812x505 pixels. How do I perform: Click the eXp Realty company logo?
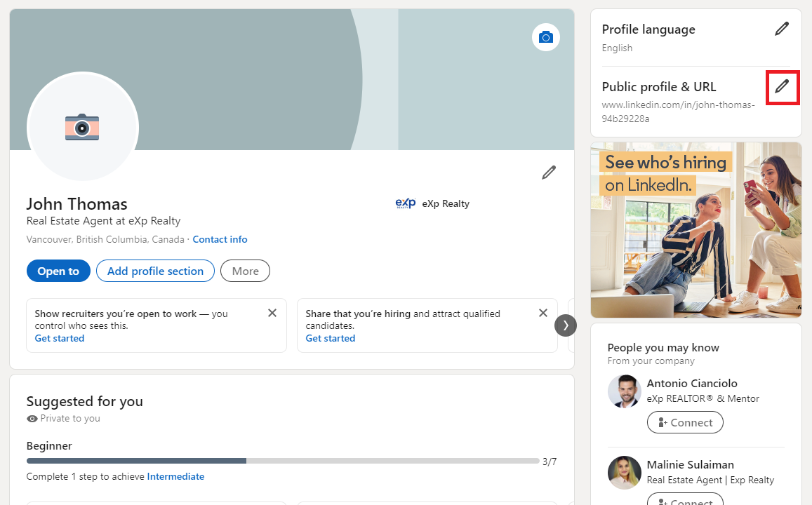click(406, 203)
